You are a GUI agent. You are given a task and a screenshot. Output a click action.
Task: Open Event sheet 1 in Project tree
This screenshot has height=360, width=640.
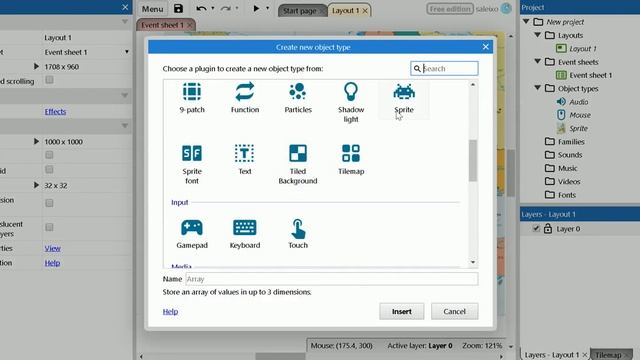(591, 75)
